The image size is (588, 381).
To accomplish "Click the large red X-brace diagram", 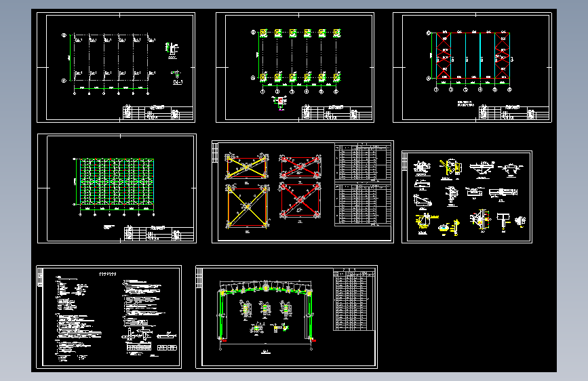I will (x=300, y=200).
